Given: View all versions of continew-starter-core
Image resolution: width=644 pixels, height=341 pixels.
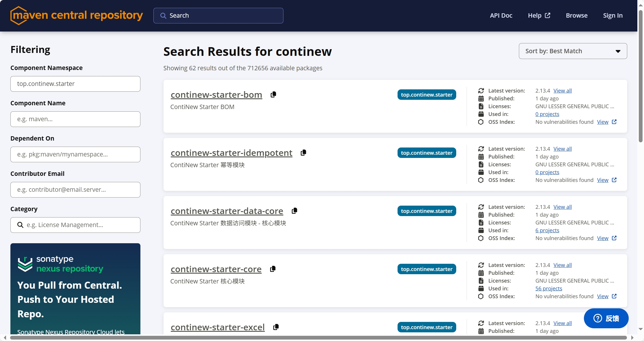Looking at the screenshot, I should [x=562, y=265].
